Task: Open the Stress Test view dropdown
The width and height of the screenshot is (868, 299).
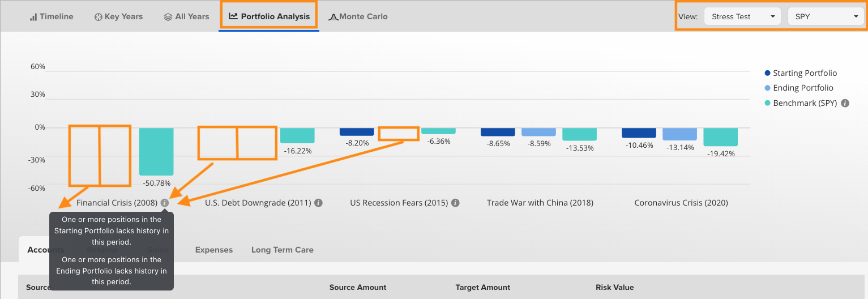Action: (742, 16)
